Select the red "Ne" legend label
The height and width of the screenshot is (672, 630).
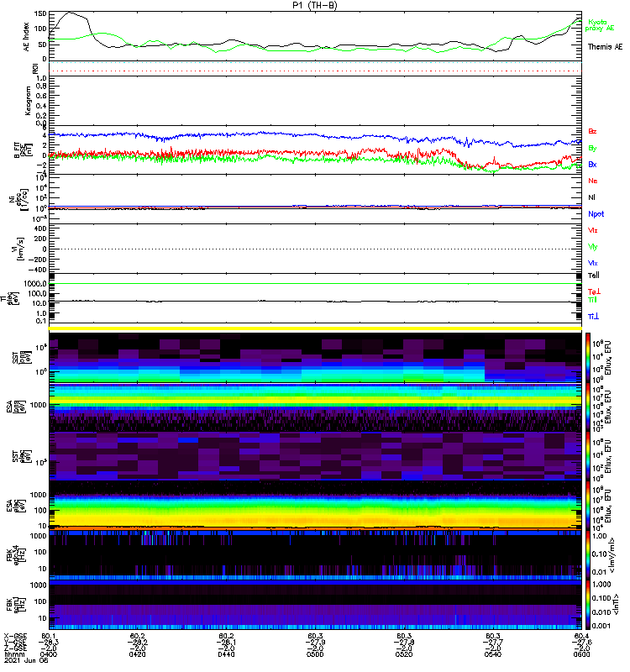pos(593,181)
